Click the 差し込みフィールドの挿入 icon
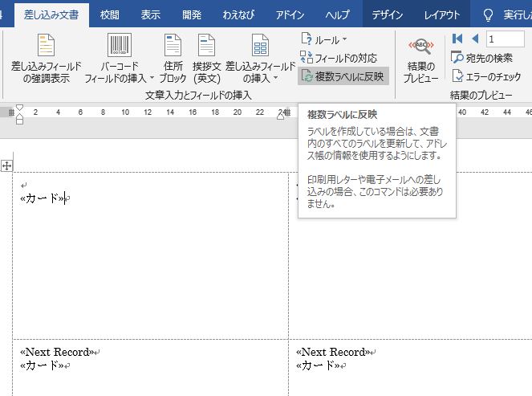This screenshot has height=396, width=532. (260, 45)
